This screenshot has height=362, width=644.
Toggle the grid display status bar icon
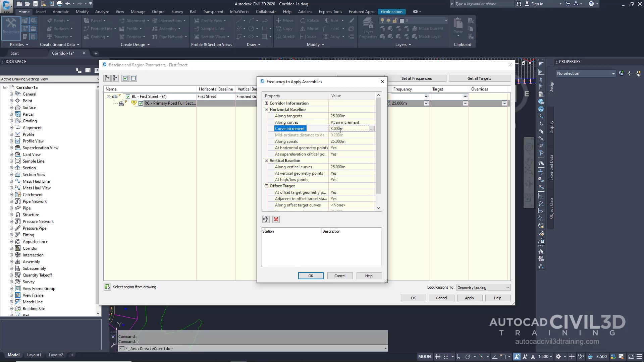point(438,357)
